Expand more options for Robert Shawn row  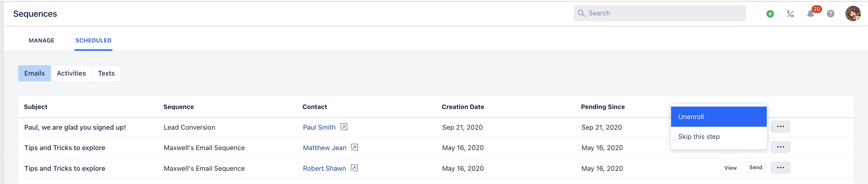780,168
